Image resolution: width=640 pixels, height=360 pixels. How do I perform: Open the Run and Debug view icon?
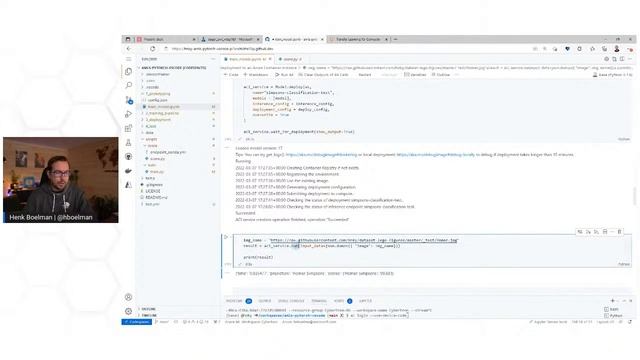(x=129, y=114)
